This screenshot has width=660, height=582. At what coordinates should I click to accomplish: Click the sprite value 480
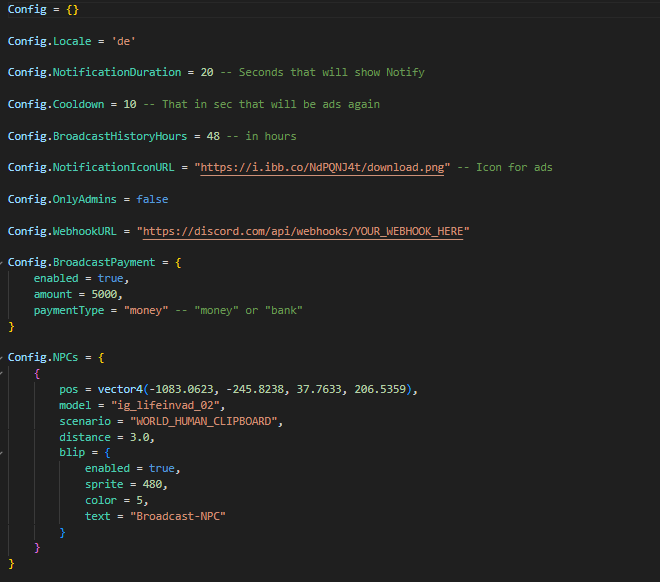154,484
